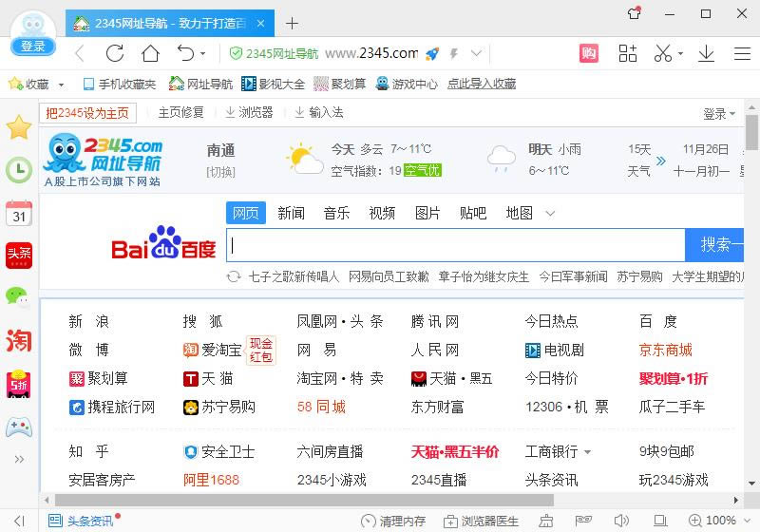Click 主页修复 link
Image resolution: width=760 pixels, height=532 pixels.
click(180, 113)
